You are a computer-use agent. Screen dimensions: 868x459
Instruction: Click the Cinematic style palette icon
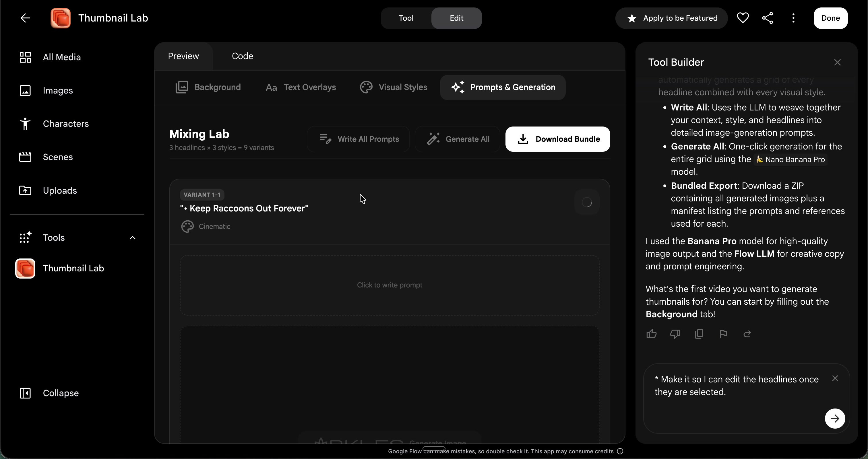(187, 226)
